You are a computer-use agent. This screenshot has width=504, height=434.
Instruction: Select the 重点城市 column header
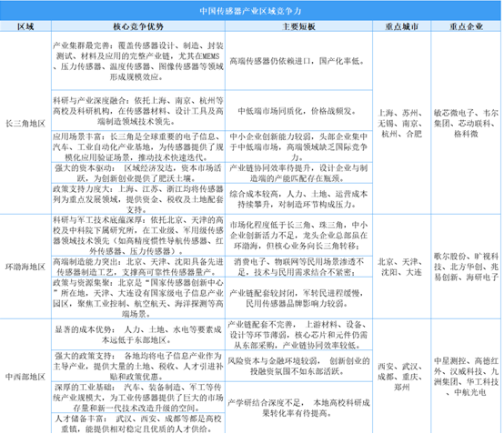pyautogui.click(x=402, y=26)
